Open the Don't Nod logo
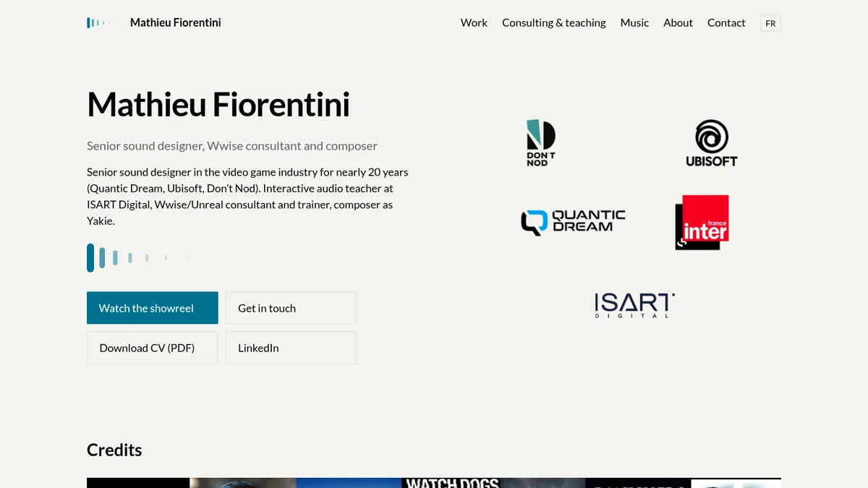The image size is (868, 488). (x=541, y=143)
